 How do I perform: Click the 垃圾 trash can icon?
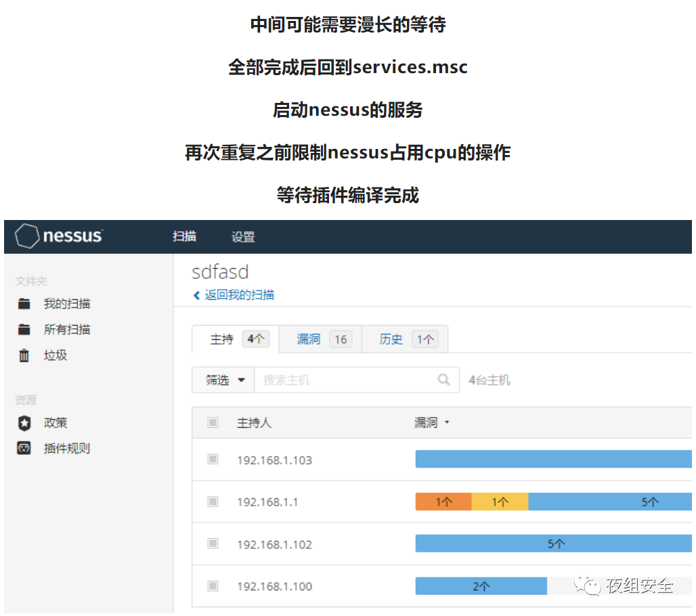pyautogui.click(x=24, y=355)
